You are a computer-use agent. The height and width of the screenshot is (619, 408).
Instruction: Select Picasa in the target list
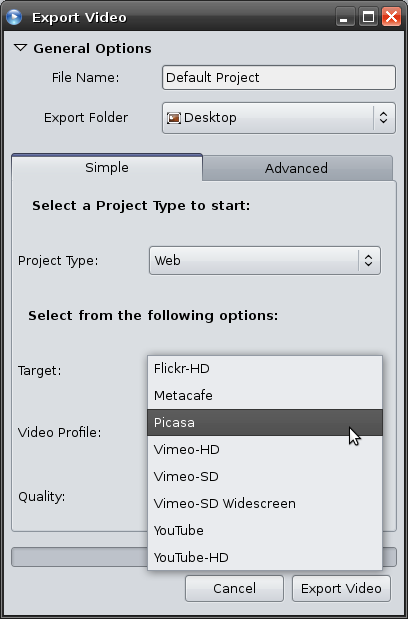[265, 422]
